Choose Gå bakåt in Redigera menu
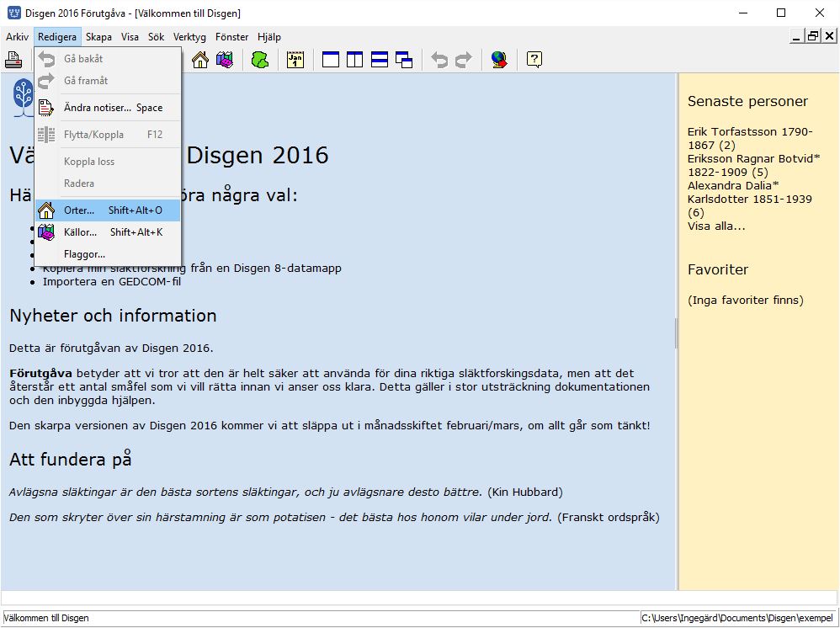Screen dimensions: 840x628 pyautogui.click(x=108, y=59)
